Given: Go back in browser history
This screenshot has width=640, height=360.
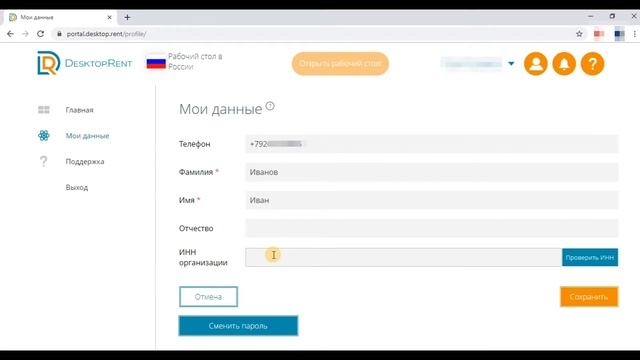Looking at the screenshot, I should pos(10,34).
